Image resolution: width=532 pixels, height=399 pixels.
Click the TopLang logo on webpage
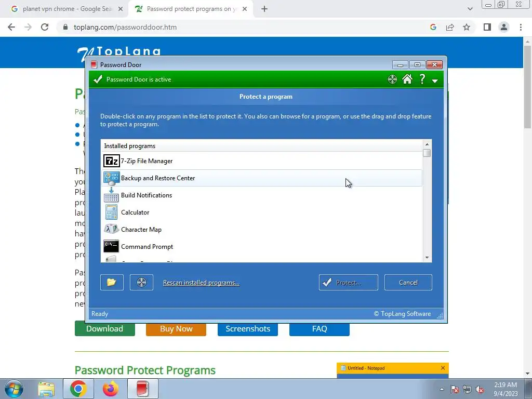(119, 54)
